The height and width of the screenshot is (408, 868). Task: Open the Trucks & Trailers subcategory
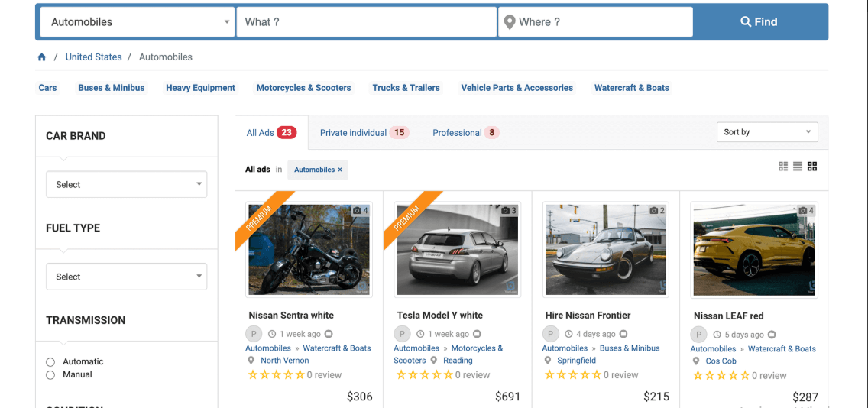click(x=406, y=87)
